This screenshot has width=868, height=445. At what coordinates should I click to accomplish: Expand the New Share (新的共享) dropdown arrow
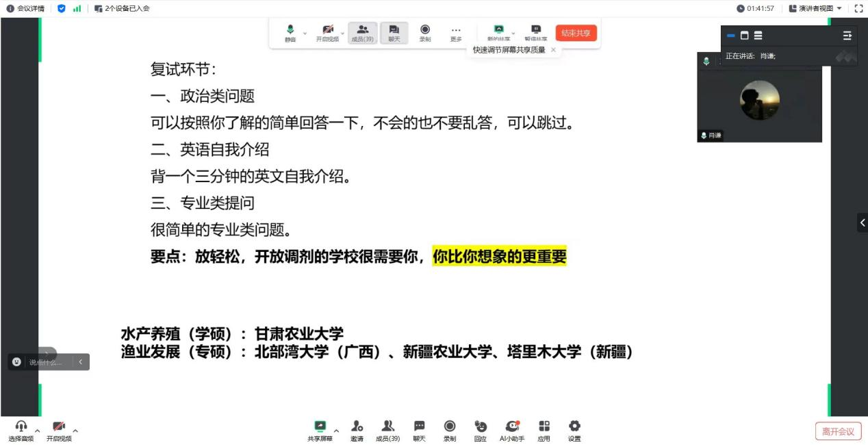[513, 32]
